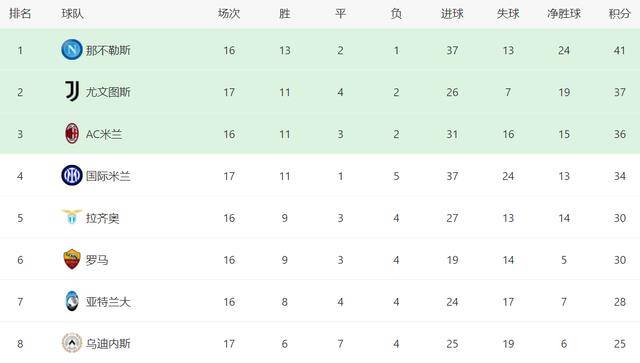This screenshot has height=363, width=640.
Task: Click the 积分 column header
Action: point(620,14)
